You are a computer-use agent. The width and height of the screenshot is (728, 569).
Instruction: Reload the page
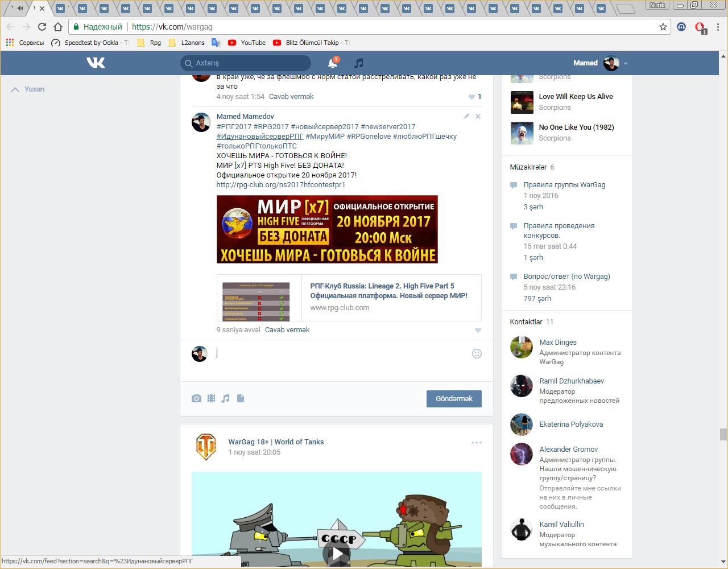42,27
